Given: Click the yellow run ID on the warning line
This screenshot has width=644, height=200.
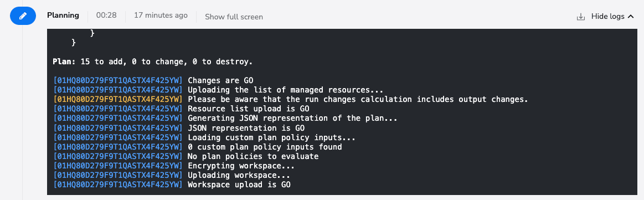Looking at the screenshot, I should 117,99.
